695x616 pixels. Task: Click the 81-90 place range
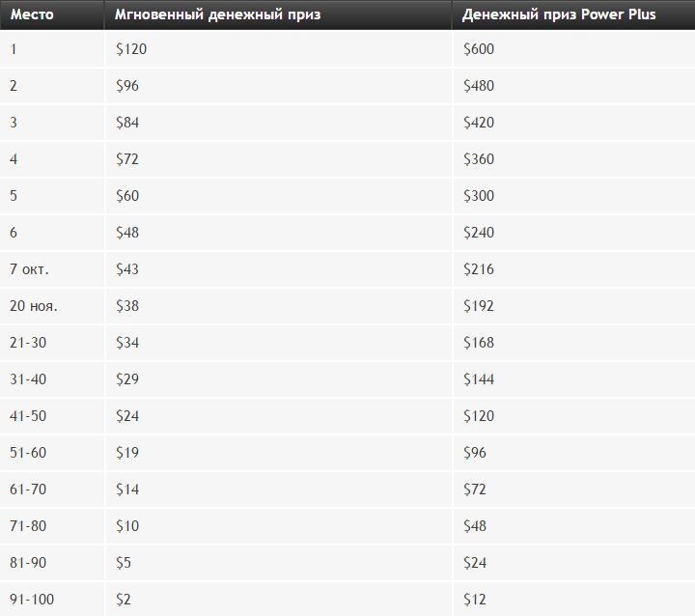tap(28, 563)
